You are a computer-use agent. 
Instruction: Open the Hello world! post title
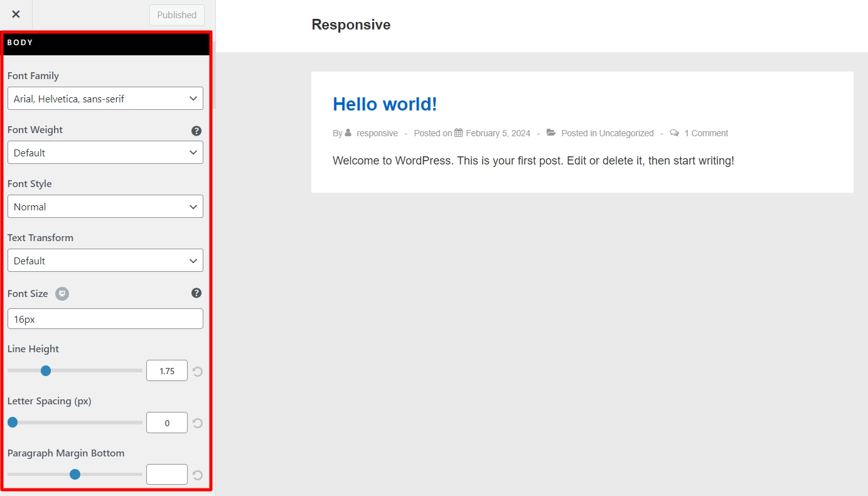tap(385, 104)
